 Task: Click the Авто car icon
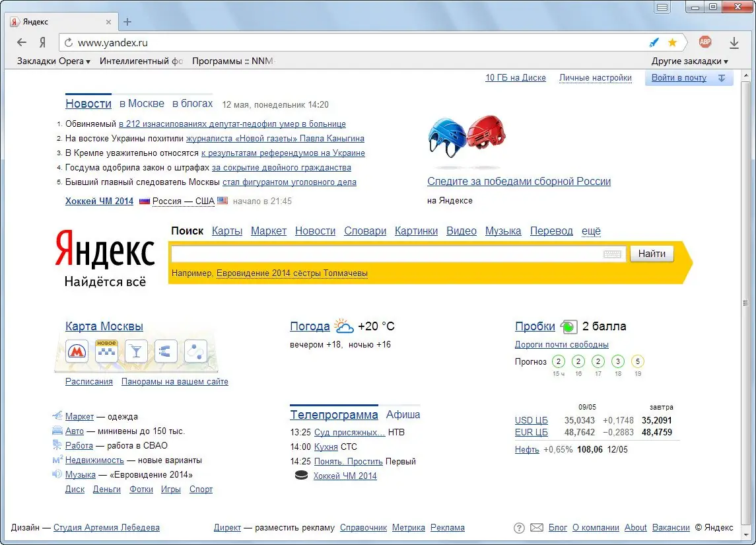57,431
